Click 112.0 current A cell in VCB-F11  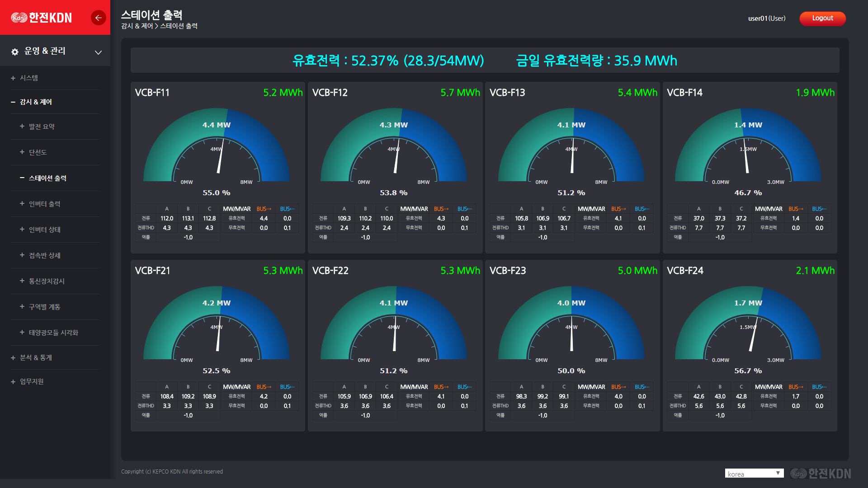click(167, 218)
